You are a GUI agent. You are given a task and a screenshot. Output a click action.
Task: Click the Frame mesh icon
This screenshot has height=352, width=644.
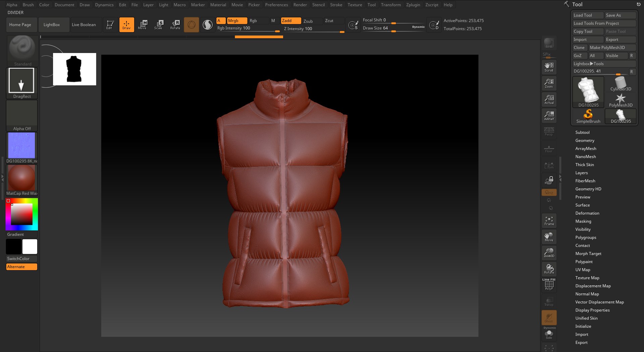point(549,221)
